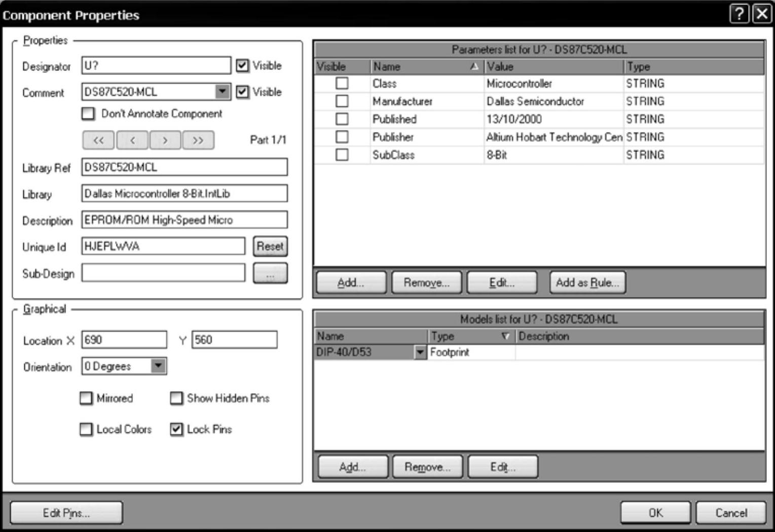Make the Class parameter visible
The width and height of the screenshot is (775, 532).
[x=342, y=83]
